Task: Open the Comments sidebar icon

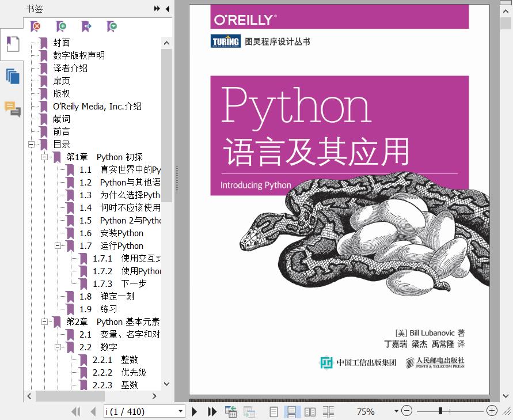Action: coord(13,109)
